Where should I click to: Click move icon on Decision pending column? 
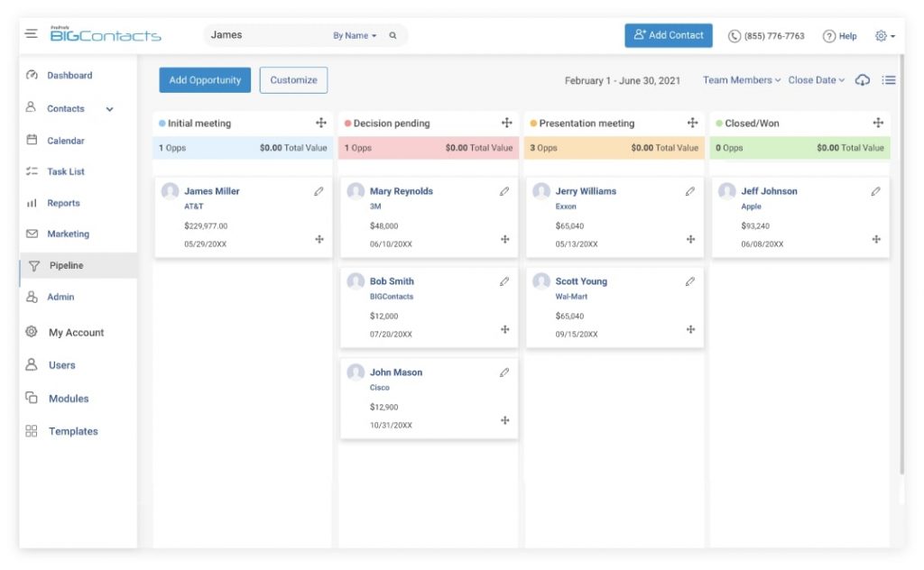[x=507, y=123]
